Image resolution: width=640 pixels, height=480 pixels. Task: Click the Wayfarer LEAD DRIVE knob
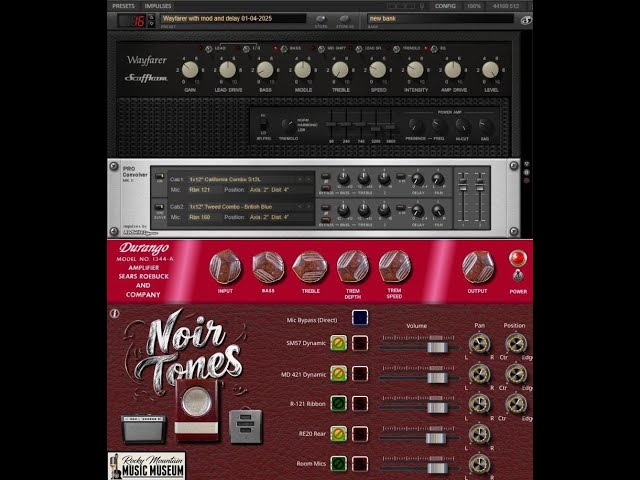pyautogui.click(x=227, y=70)
